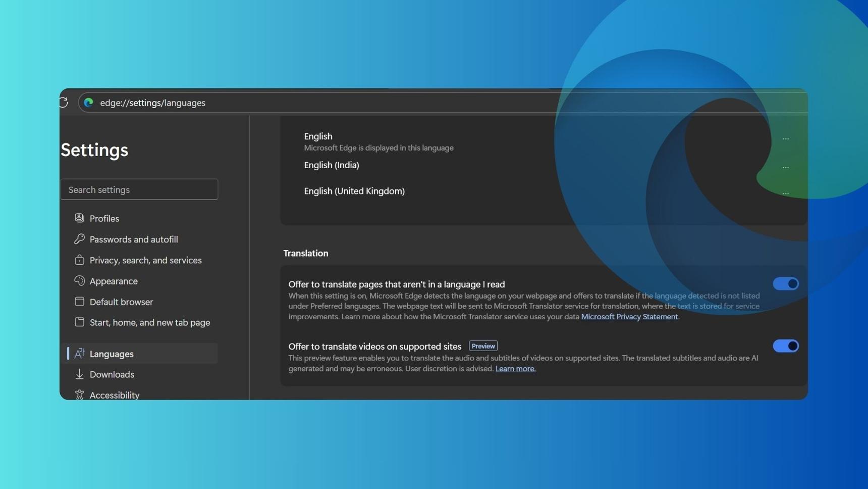Click the Start, home, and new tab page icon
Viewport: 868px width, 489px height.
80,322
